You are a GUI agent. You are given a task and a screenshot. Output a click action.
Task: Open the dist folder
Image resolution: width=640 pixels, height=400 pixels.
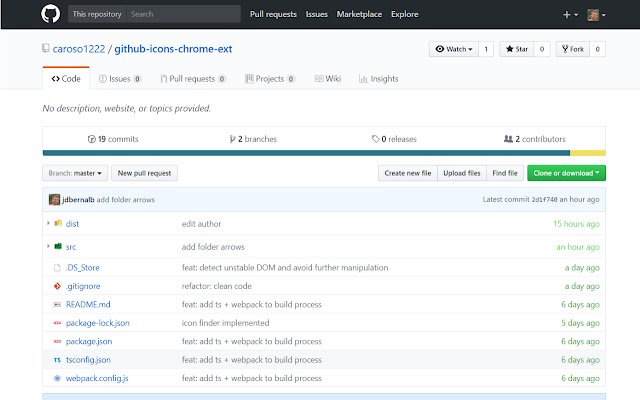(72, 224)
